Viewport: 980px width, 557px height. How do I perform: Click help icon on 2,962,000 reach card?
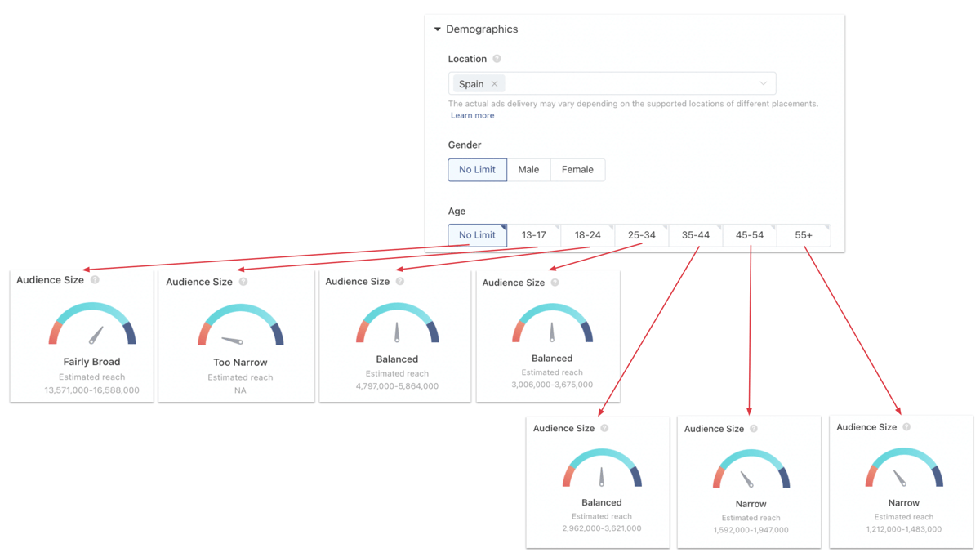coord(604,428)
